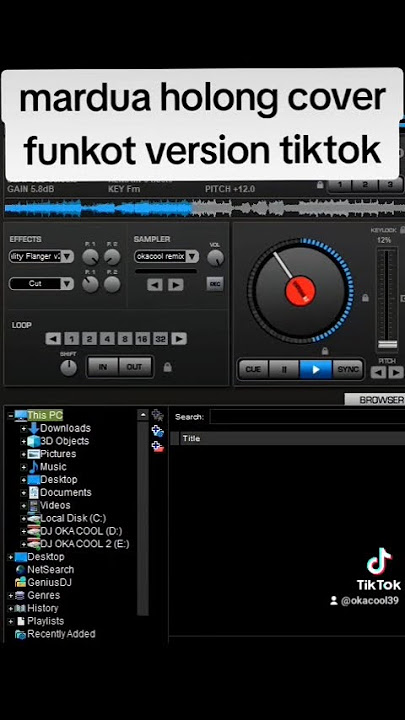
Task: Expand the Playlists node
Action: click(11, 621)
